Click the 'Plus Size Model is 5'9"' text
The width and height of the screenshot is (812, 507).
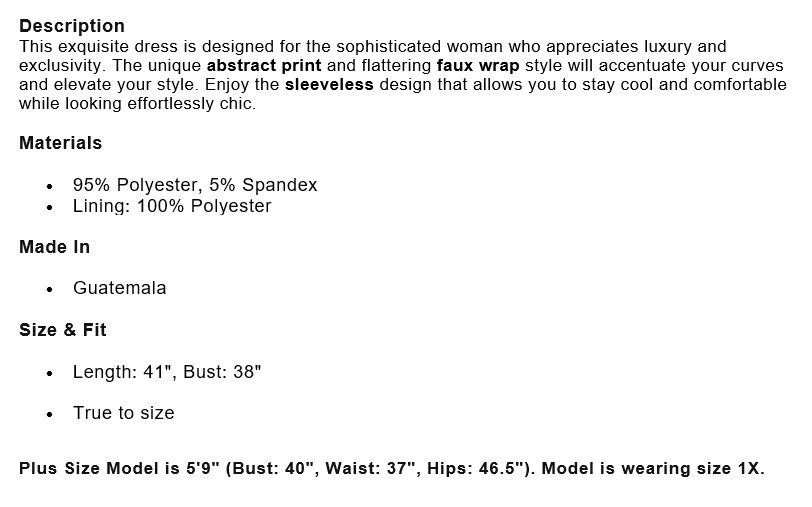coord(120,468)
